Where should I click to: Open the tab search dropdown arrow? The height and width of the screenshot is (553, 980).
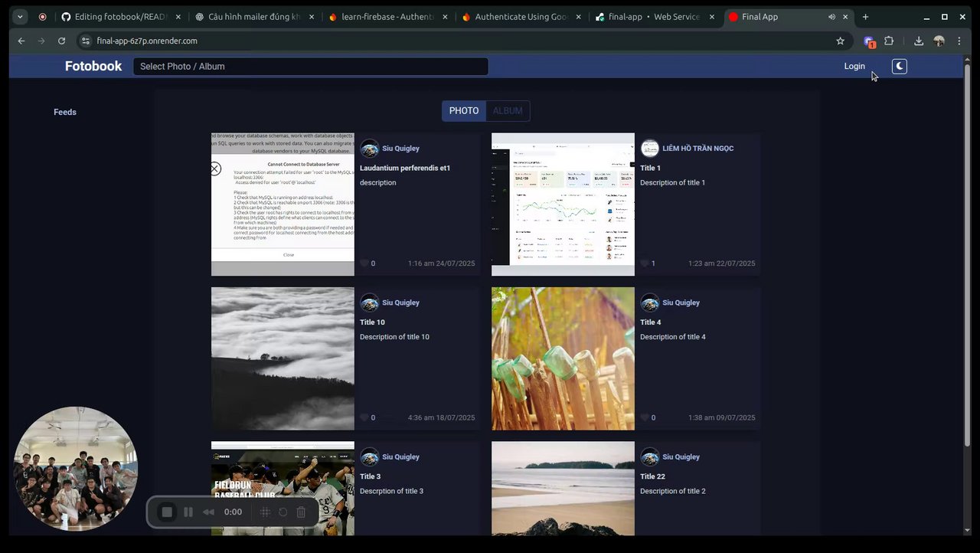pos(20,17)
